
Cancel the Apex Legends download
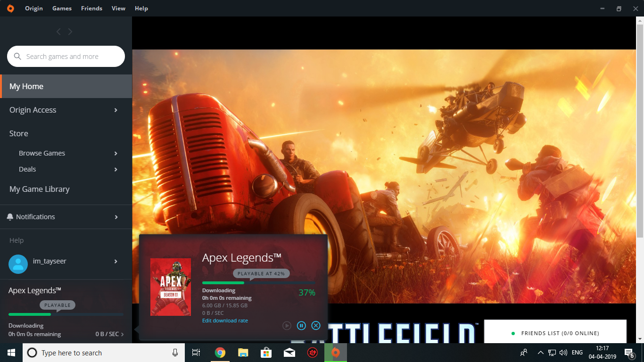(x=316, y=325)
